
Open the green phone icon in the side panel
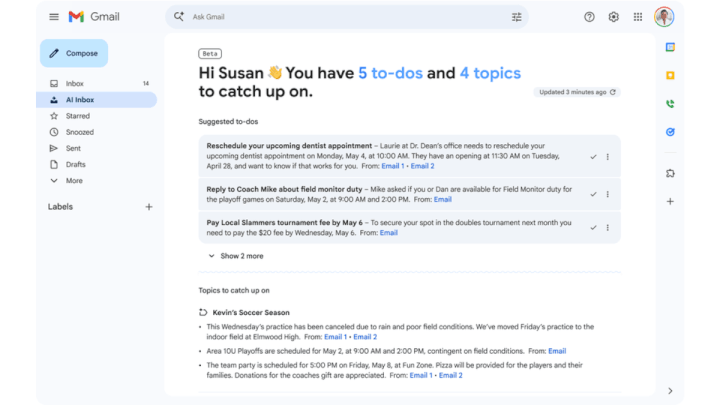pyautogui.click(x=670, y=104)
